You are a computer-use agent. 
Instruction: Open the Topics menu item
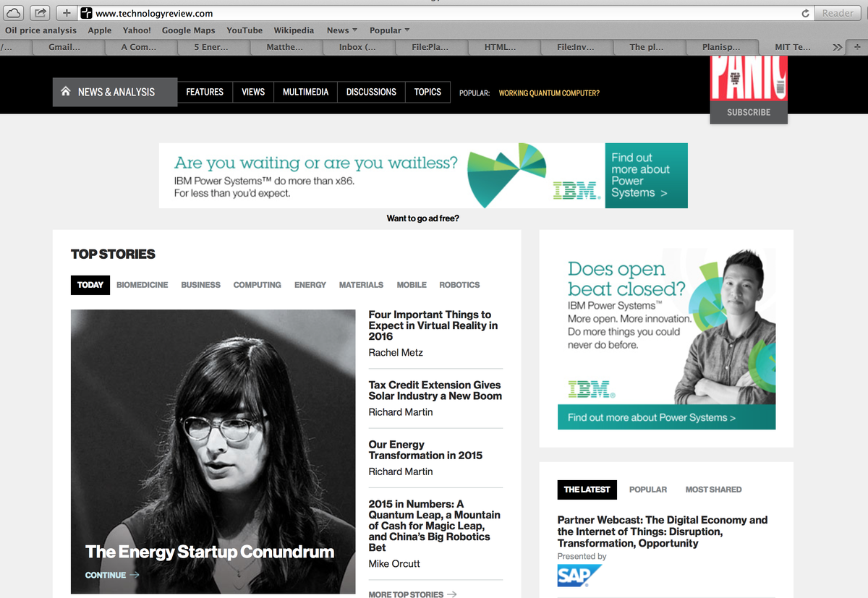pyautogui.click(x=427, y=92)
